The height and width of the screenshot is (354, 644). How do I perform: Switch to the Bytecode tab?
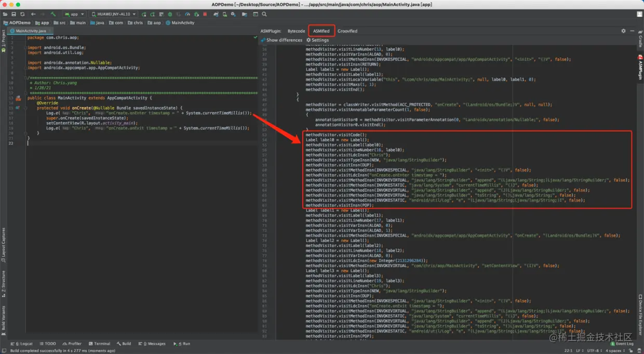tap(296, 31)
